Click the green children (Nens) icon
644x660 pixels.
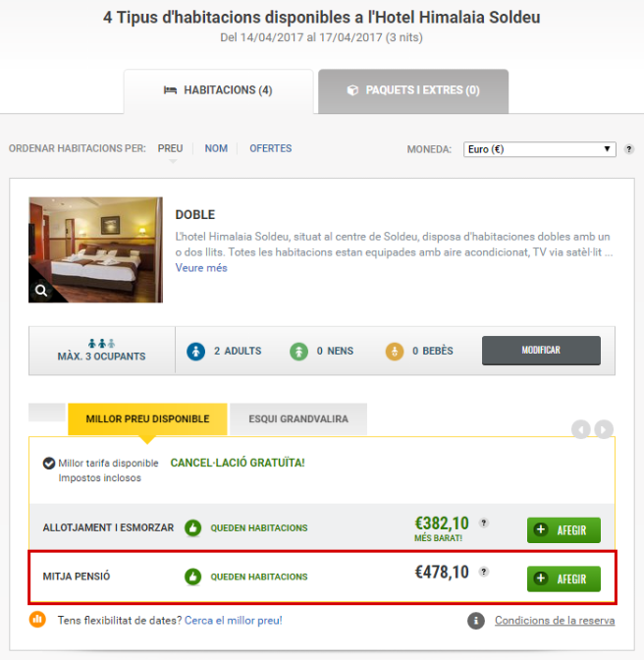tap(298, 351)
